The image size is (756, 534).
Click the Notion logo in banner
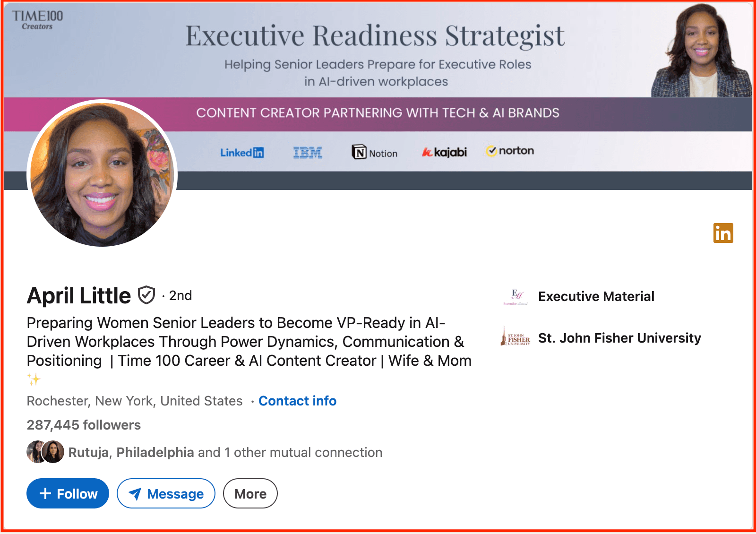(375, 153)
